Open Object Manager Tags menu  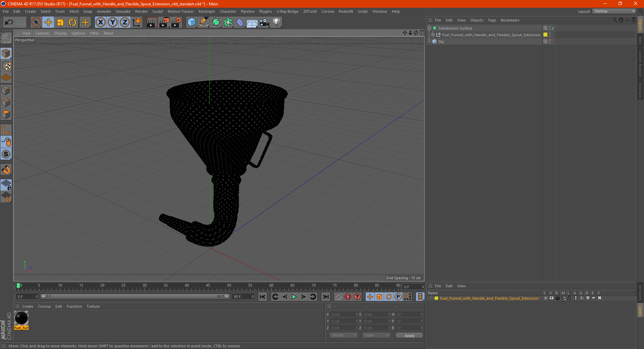pyautogui.click(x=492, y=20)
